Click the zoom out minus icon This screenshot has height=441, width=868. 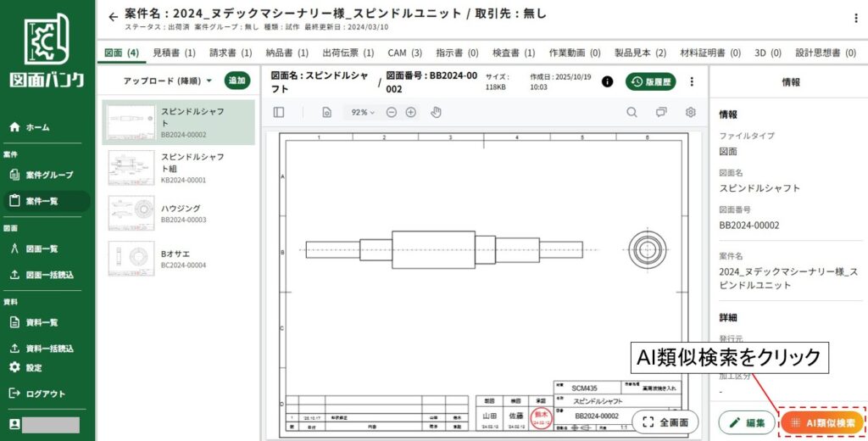tap(391, 112)
